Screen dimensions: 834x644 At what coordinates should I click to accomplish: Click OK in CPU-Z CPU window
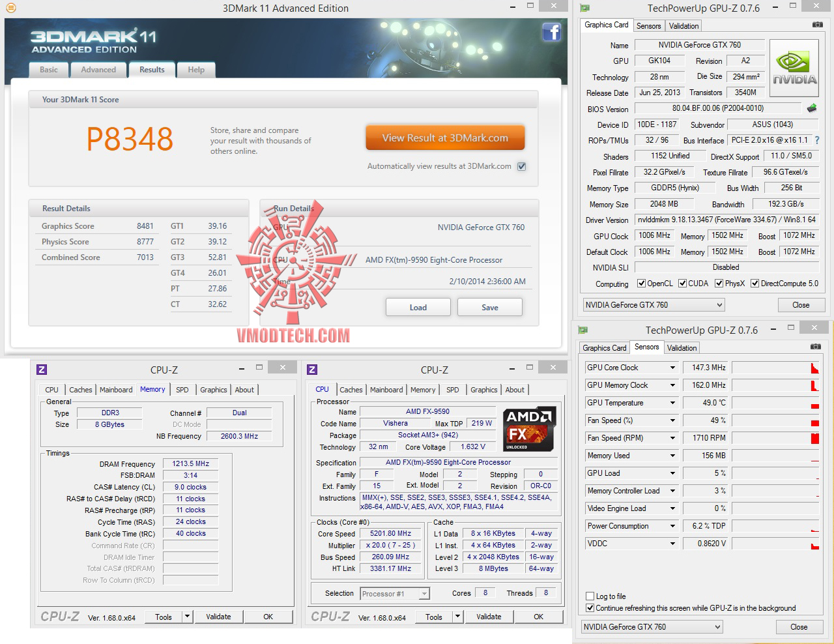click(x=538, y=617)
